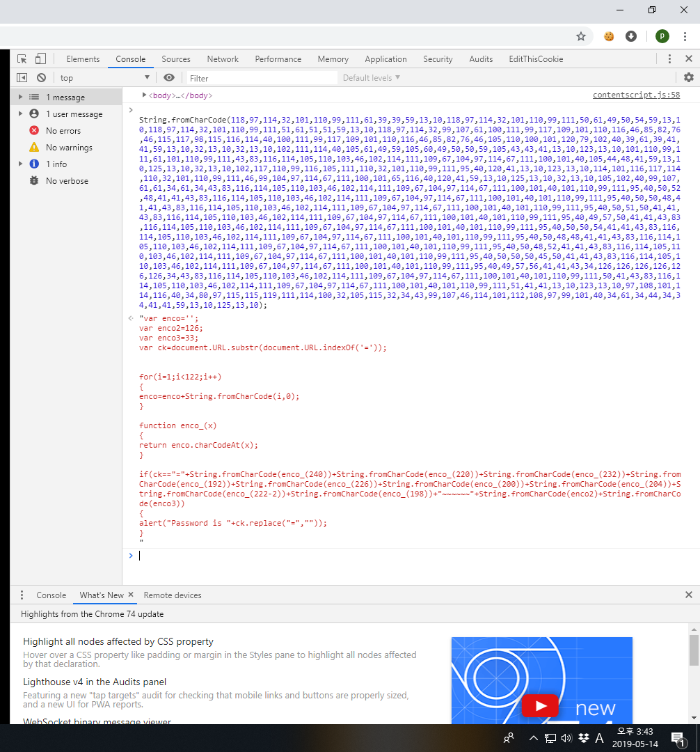Viewport: 700px width, 752px height.
Task: Open the EditThisCookie tab
Action: click(536, 59)
